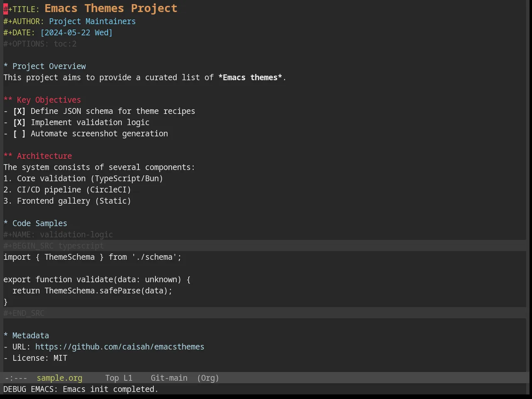Place cursor on Emacs Themes Project title
The image size is (532, 399).
[111, 8]
